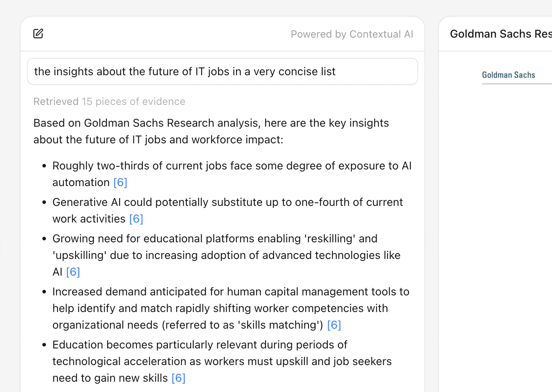The width and height of the screenshot is (552, 392).
Task: Select the Goldman Sachs Research panel title
Action: click(501, 34)
